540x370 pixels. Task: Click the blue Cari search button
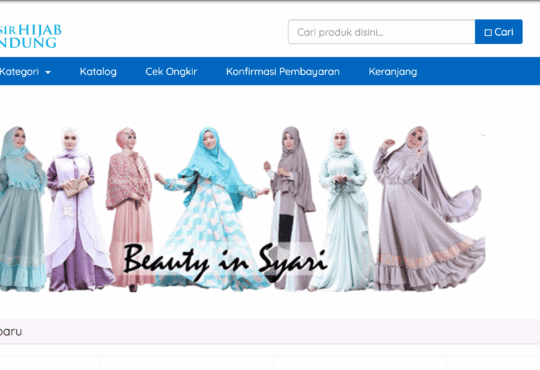pos(499,32)
